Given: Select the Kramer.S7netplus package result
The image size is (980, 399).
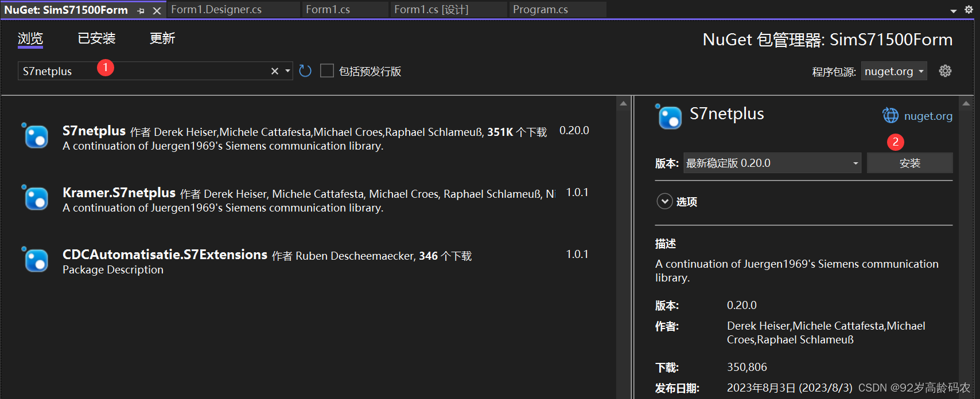Looking at the screenshot, I should pyautogui.click(x=308, y=199).
